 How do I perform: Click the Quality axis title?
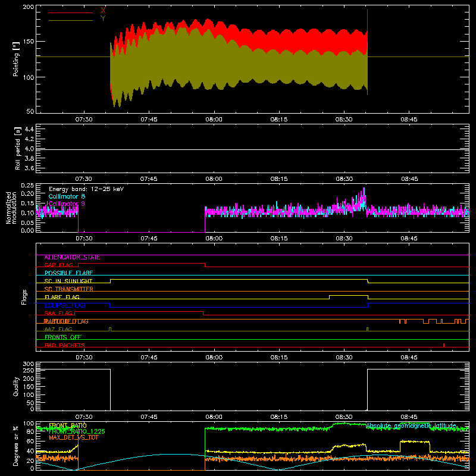click(16, 386)
